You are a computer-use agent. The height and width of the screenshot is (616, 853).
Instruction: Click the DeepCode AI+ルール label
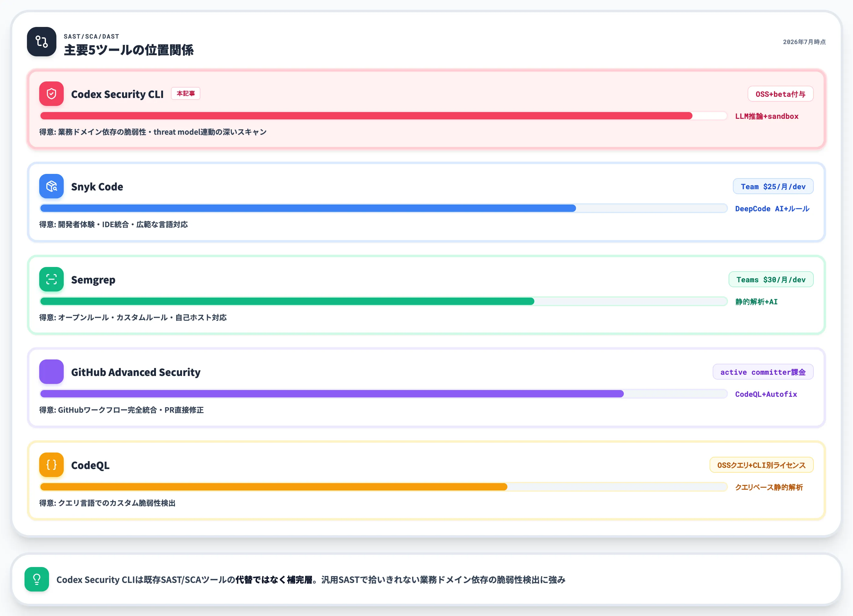point(772,208)
